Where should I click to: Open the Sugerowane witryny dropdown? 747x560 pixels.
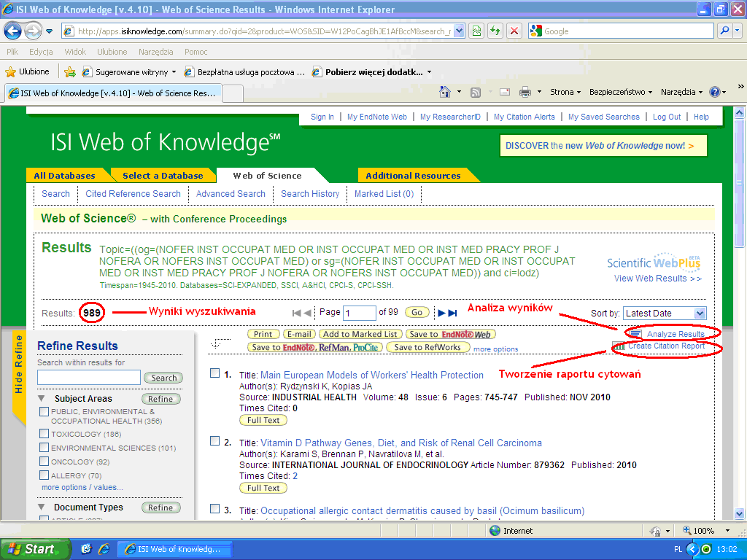[x=174, y=72]
